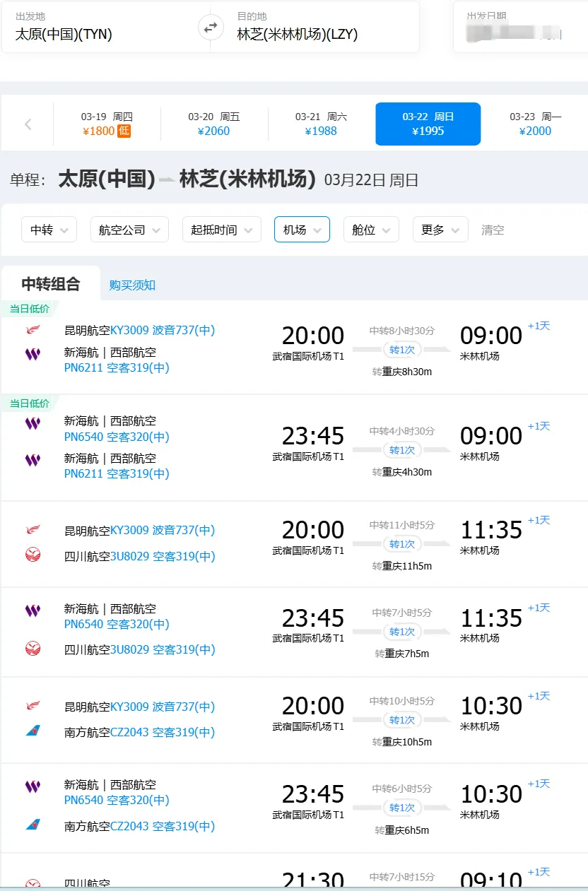Click West Air logo beside PN6211 in first itinerary
588x891 pixels.
[33, 354]
